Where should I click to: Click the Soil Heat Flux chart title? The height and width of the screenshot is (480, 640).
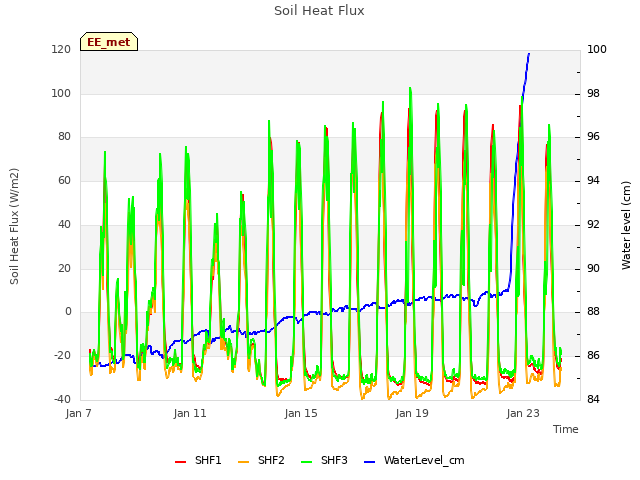[319, 11]
